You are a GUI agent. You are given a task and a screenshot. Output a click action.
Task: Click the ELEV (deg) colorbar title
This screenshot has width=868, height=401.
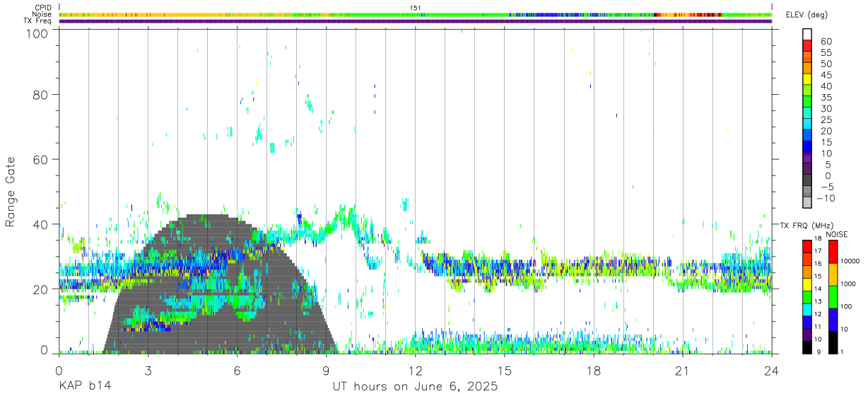tap(807, 15)
